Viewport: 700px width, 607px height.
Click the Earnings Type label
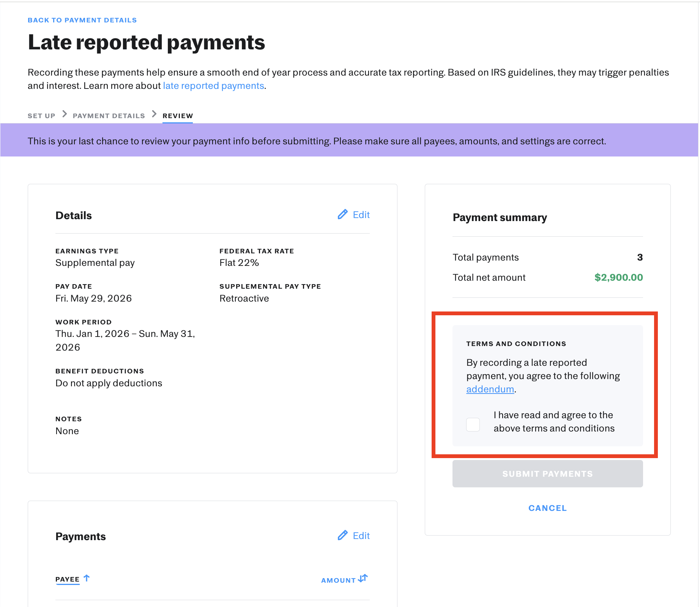(x=87, y=251)
